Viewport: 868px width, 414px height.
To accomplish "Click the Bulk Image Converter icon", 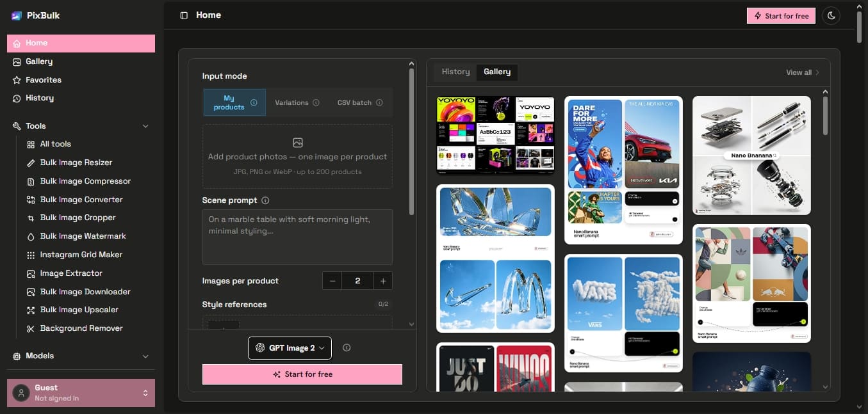I will pos(31,200).
